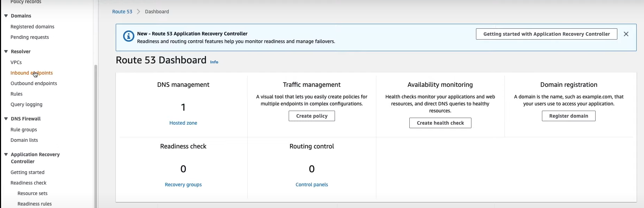The image size is (644, 208).
Task: Collapse the Application Recovery Controller section
Action: [x=6, y=154]
